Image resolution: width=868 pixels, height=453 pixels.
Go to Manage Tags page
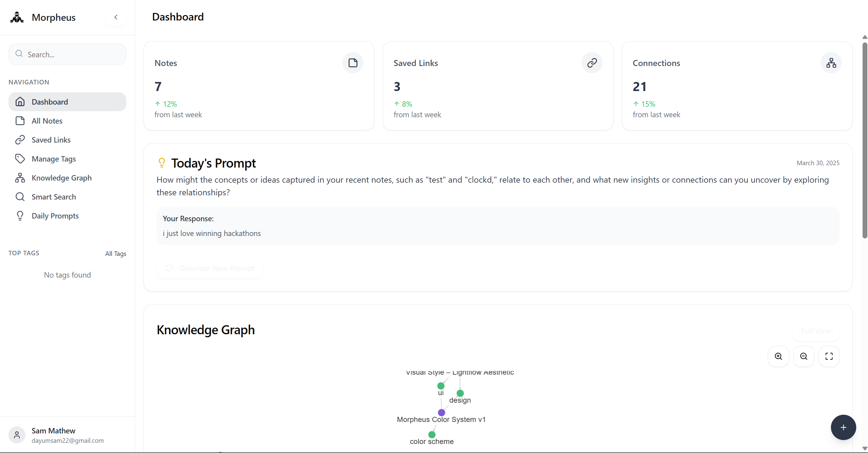[x=54, y=159]
